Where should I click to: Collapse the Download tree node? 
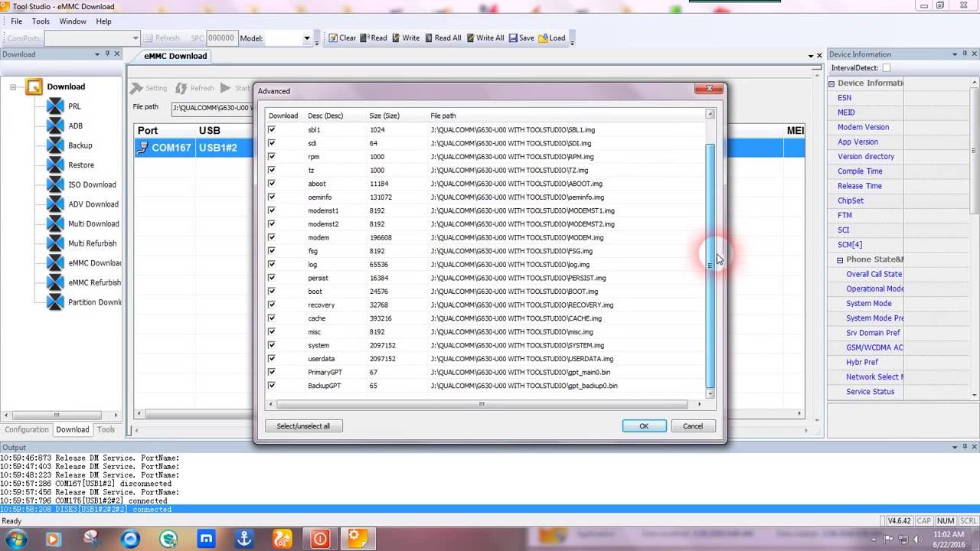[x=13, y=86]
